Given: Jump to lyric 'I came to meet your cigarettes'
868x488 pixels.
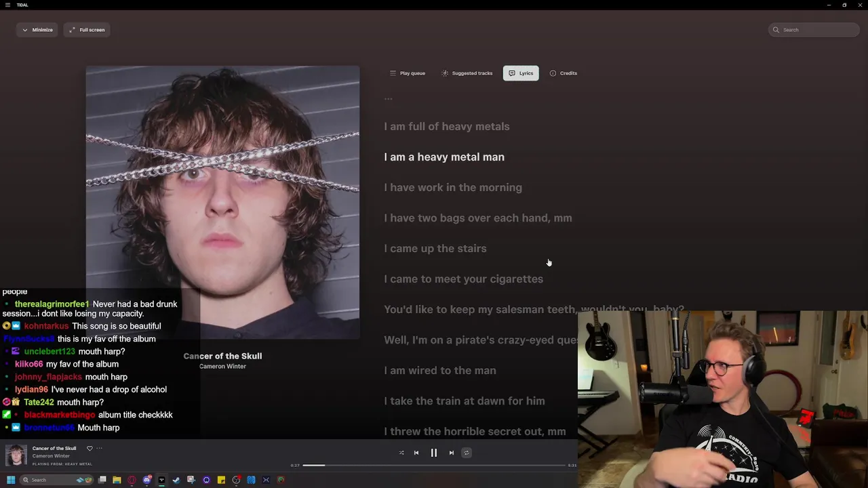Looking at the screenshot, I should click(464, 279).
